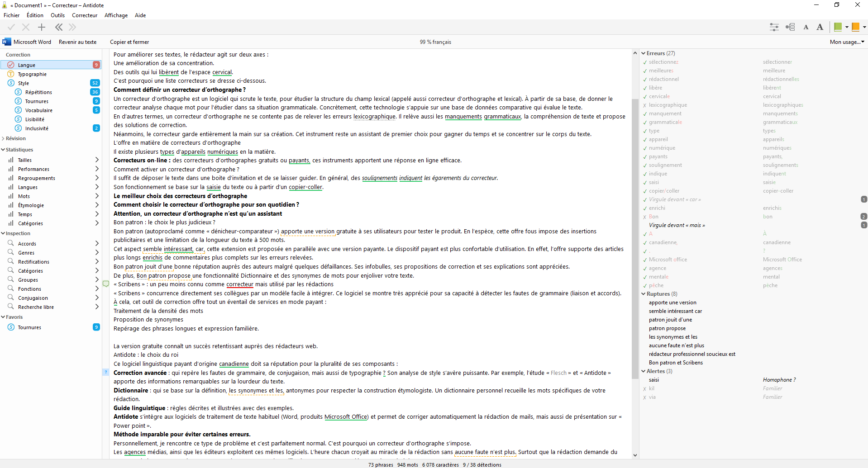Viewport: 868px width, 468px height.
Task: Expand the Révision section
Action: click(x=3, y=138)
